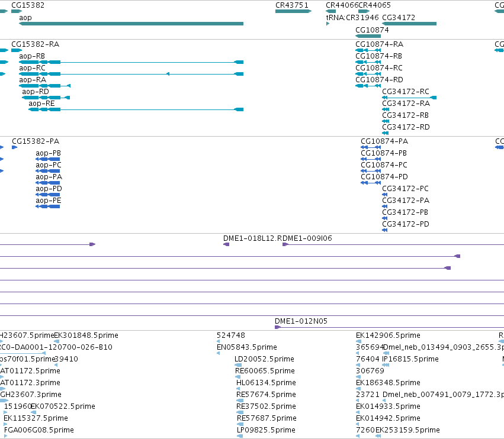
Task: Select the 524748 EST label
Action: click(231, 335)
